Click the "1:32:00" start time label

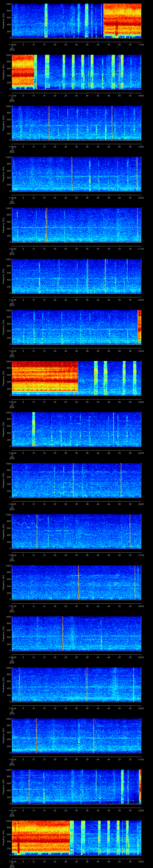(x=12, y=861)
